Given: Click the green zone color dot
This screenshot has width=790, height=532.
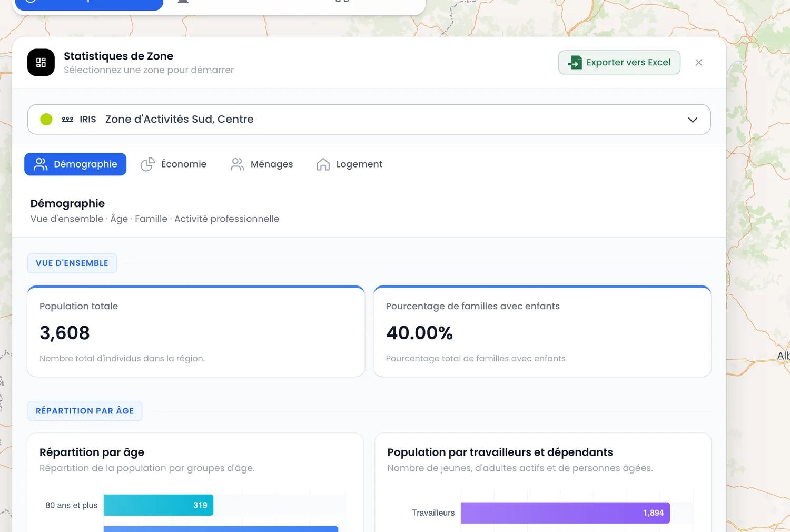Looking at the screenshot, I should pyautogui.click(x=46, y=120).
